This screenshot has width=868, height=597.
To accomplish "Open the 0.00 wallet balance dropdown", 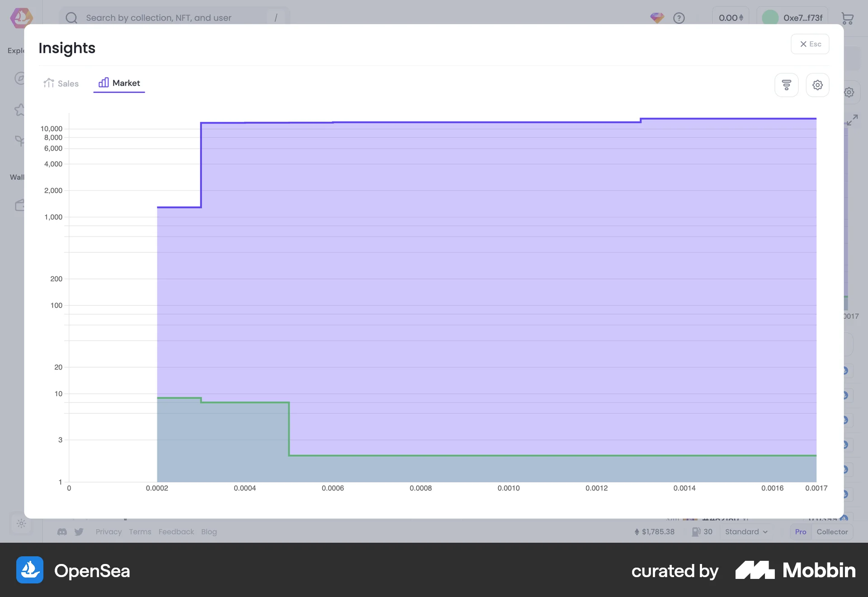I will pyautogui.click(x=730, y=18).
